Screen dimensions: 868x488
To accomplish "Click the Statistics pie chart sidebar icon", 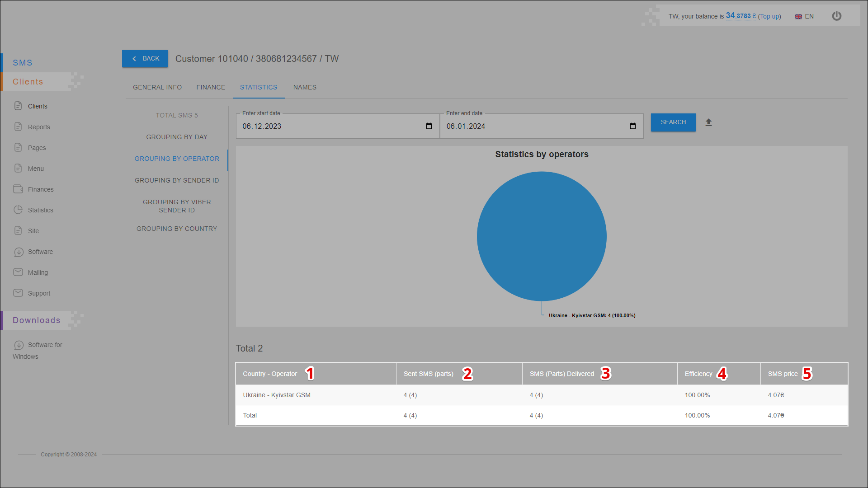I will (x=18, y=210).
